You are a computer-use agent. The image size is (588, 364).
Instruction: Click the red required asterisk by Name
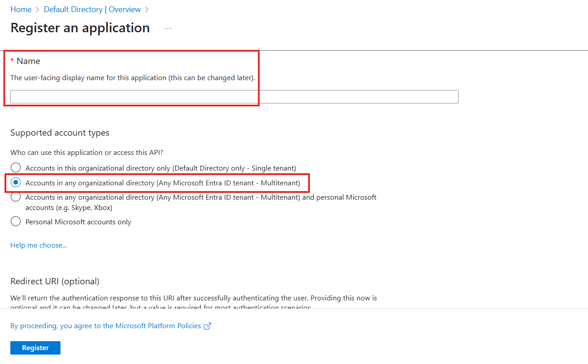[x=12, y=61]
